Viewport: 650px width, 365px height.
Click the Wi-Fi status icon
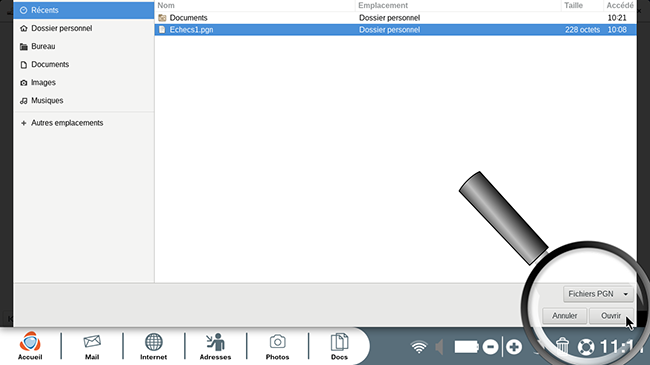coord(419,347)
